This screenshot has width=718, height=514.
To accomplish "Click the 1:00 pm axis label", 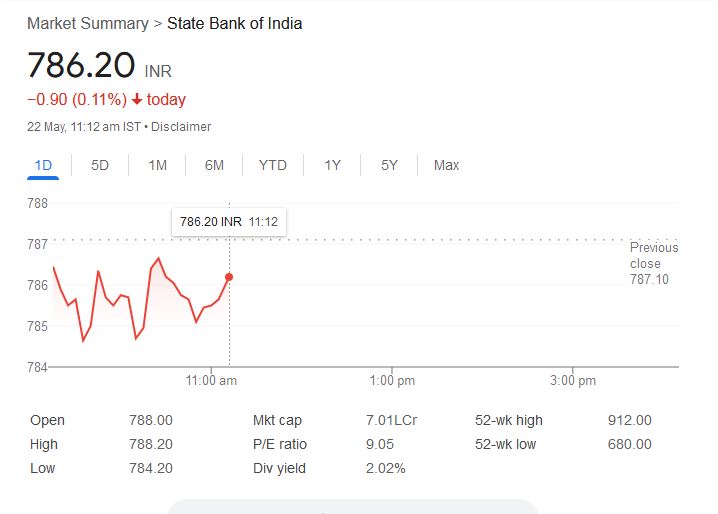I will tap(392, 381).
